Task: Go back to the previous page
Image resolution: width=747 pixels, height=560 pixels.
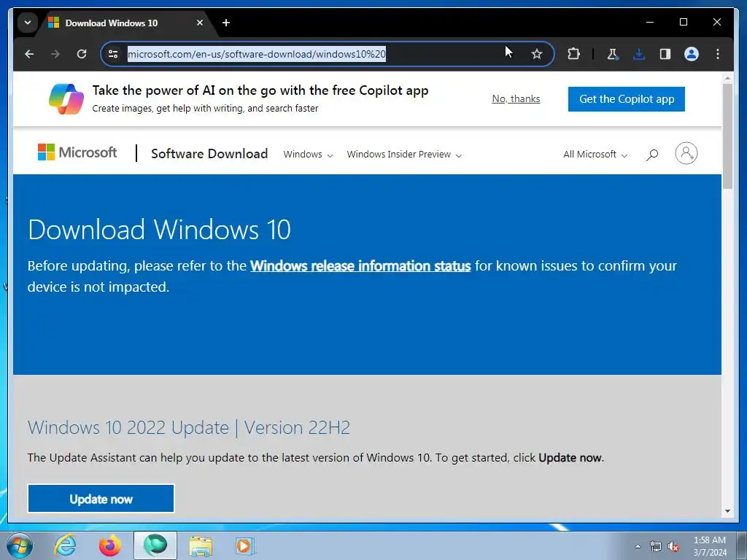Action: click(x=29, y=54)
